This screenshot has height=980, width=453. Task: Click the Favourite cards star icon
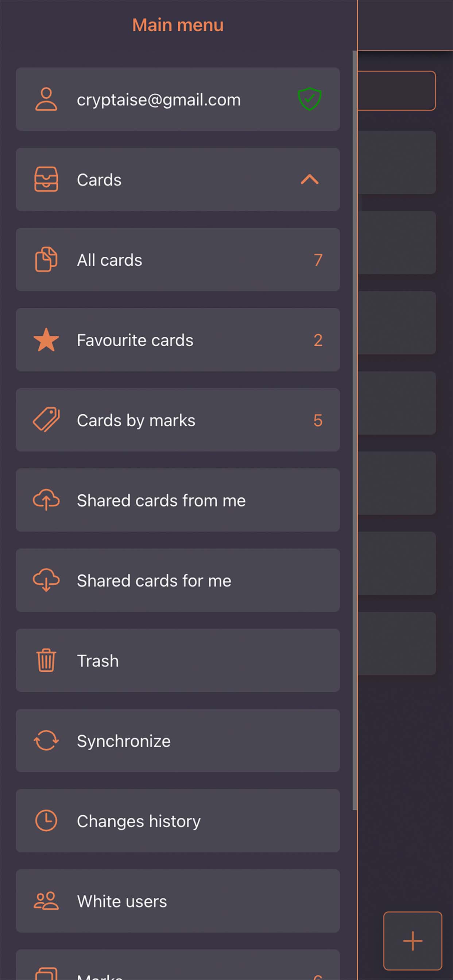[x=46, y=340]
